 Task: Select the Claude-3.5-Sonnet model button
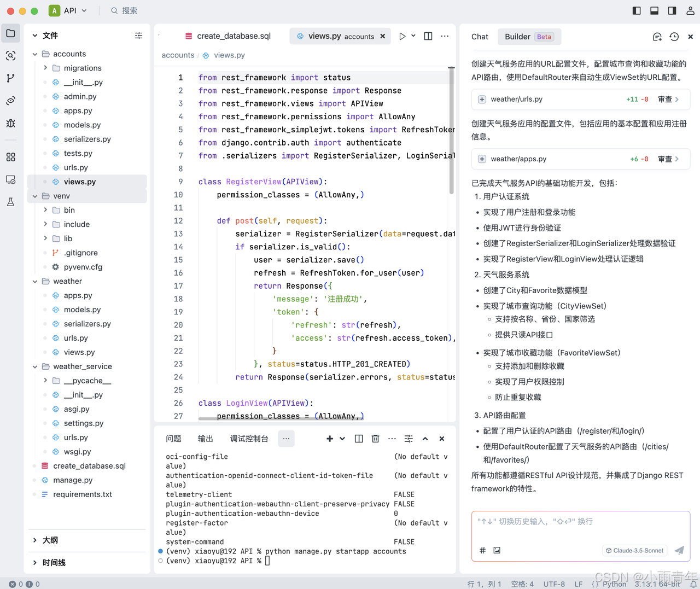pyautogui.click(x=634, y=551)
